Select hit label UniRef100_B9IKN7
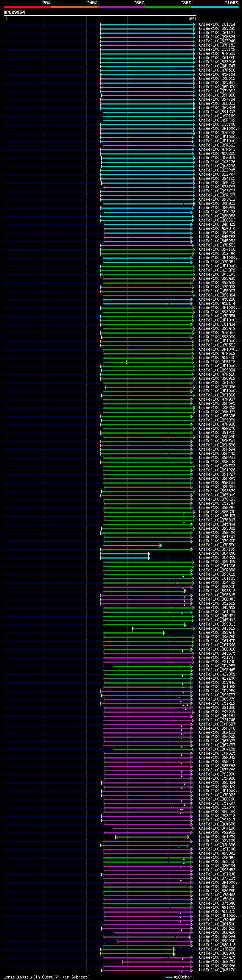The image size is (242, 980). pyautogui.click(x=217, y=112)
